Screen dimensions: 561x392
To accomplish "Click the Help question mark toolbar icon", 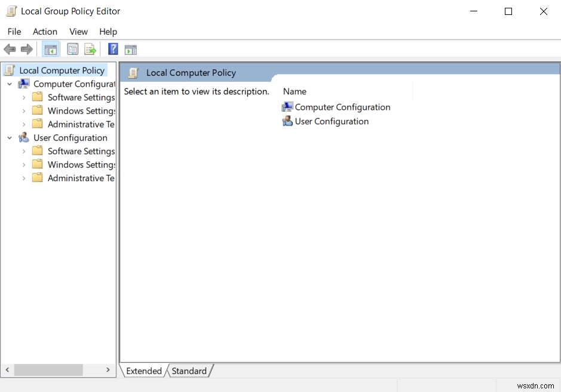I will point(113,49).
